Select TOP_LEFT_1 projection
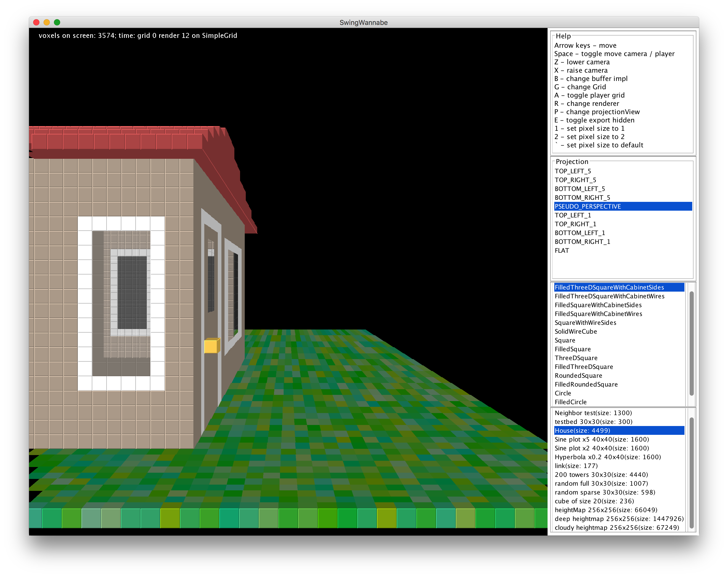728x577 pixels. [623, 215]
